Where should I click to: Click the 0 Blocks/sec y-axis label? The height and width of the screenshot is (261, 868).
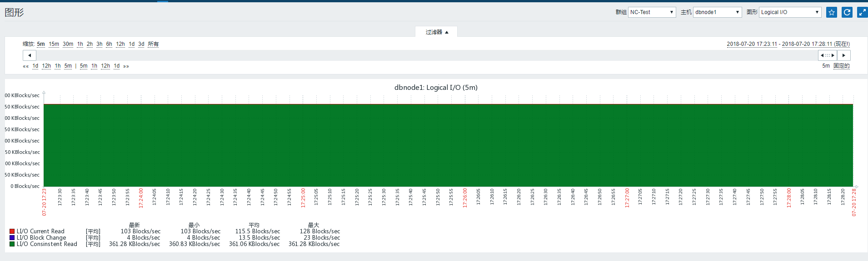(25, 186)
